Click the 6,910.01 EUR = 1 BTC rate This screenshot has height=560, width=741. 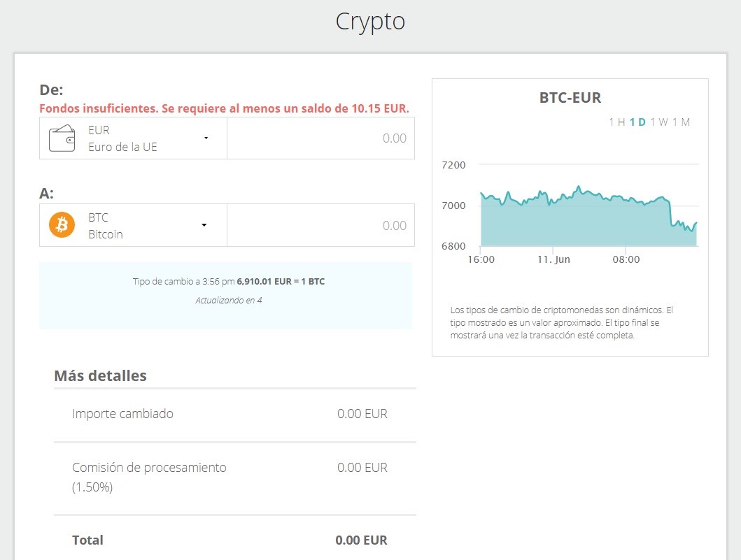pyautogui.click(x=281, y=282)
